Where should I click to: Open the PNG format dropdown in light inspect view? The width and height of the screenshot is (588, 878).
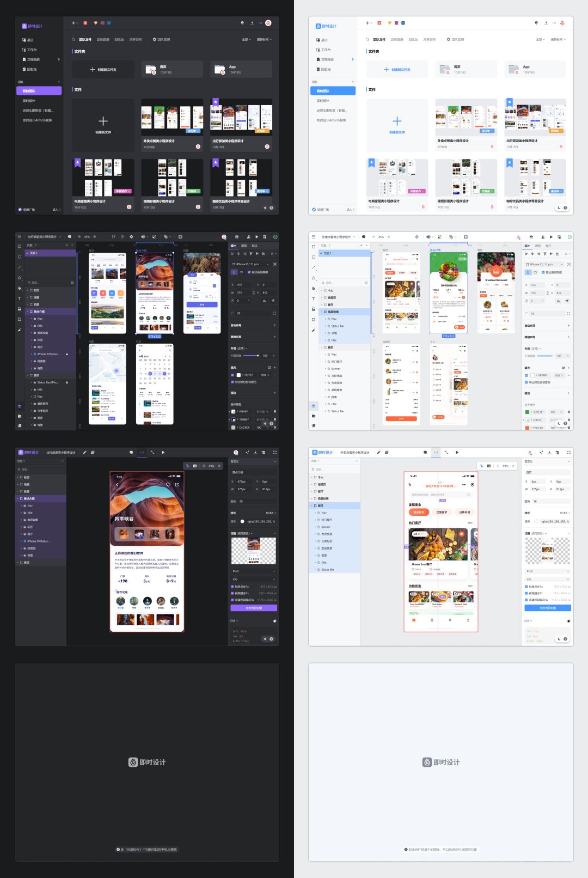click(x=547, y=571)
